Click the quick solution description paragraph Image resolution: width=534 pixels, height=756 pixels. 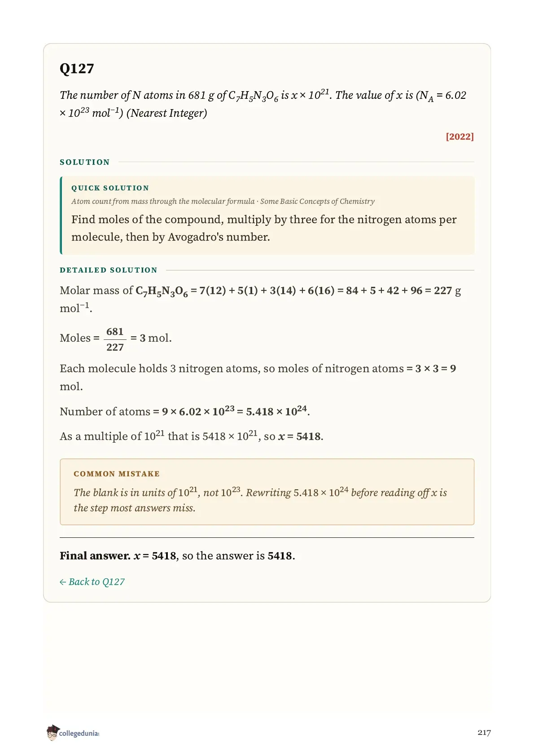pos(264,228)
